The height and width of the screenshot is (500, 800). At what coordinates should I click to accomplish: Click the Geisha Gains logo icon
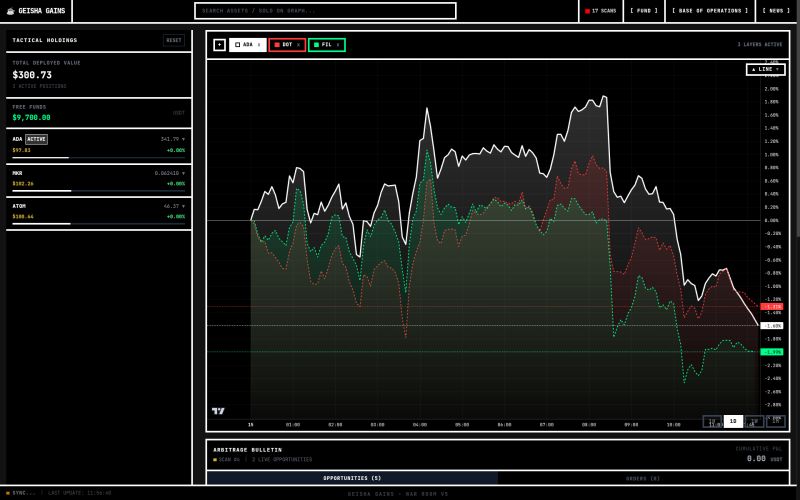[10, 11]
